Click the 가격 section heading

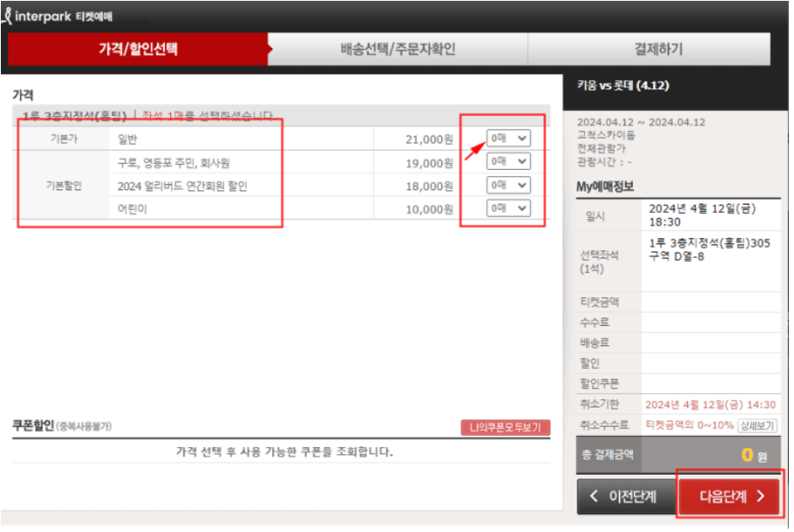(23, 95)
